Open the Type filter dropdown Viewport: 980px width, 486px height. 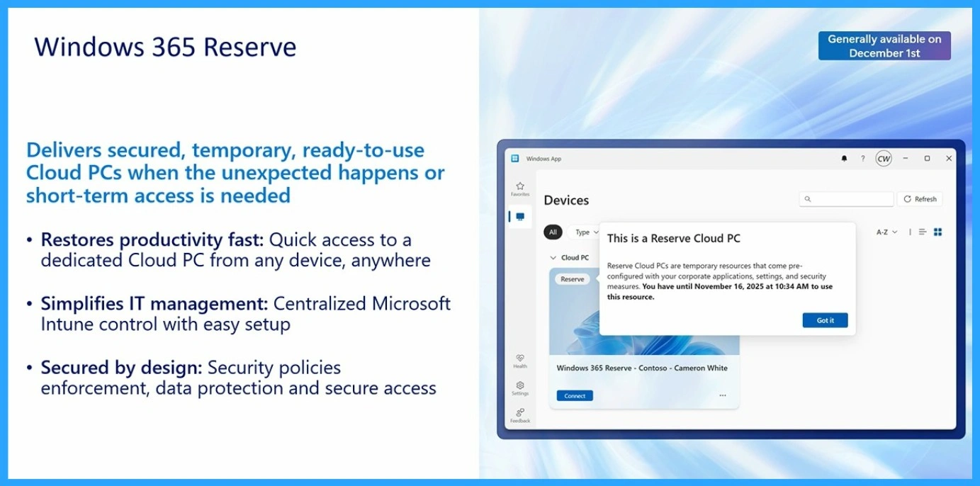click(585, 232)
